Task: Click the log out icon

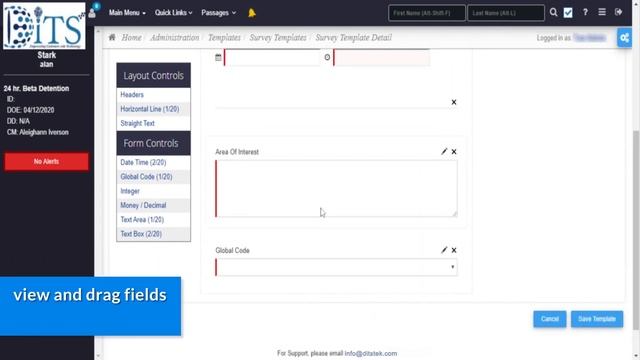Action: point(618,12)
